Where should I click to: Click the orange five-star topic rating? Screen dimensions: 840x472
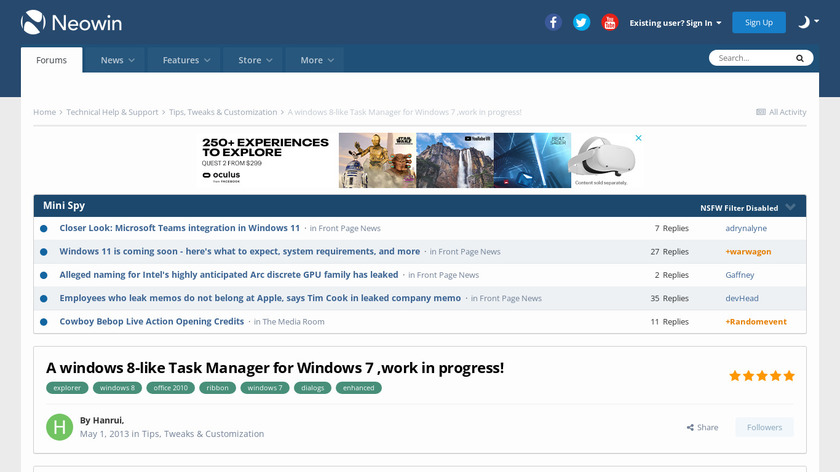pos(762,376)
